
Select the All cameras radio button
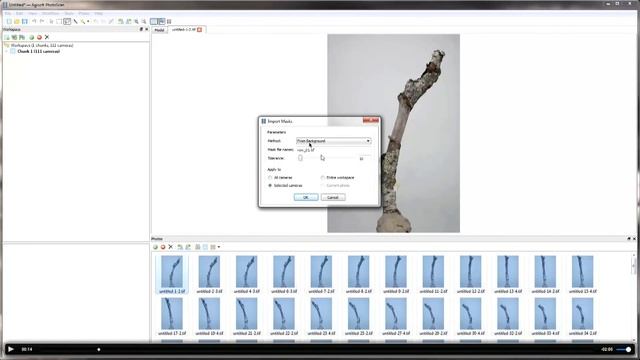point(270,178)
